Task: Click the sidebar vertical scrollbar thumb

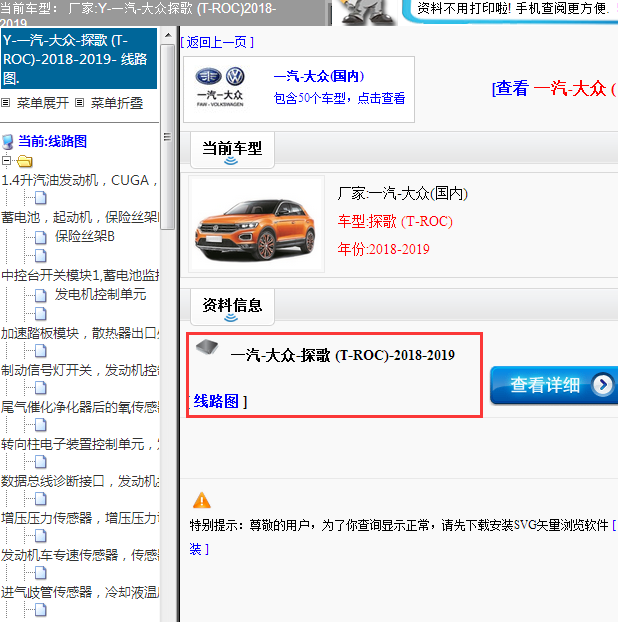Action: coord(168,137)
